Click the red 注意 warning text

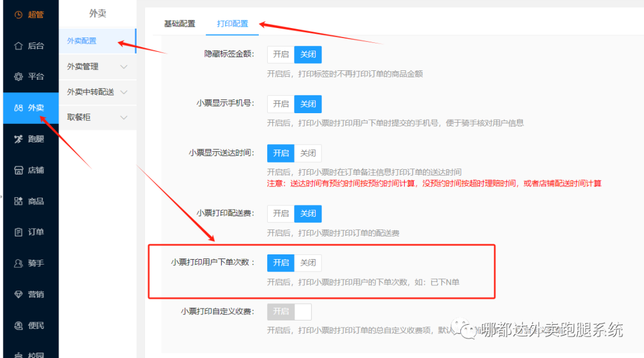click(434, 183)
